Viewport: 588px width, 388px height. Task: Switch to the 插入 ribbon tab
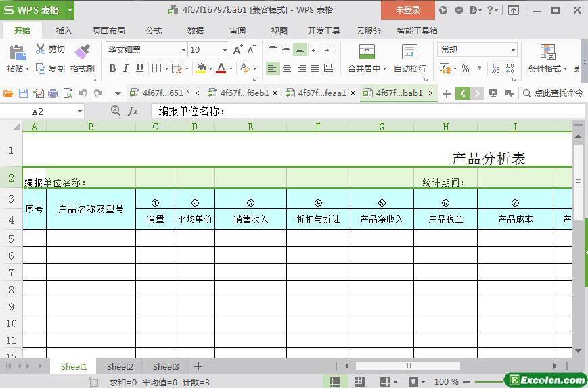64,30
